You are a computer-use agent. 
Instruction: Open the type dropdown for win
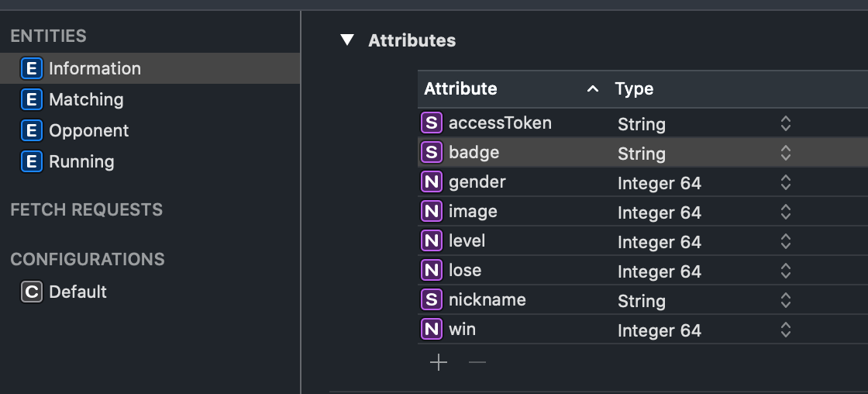click(785, 330)
